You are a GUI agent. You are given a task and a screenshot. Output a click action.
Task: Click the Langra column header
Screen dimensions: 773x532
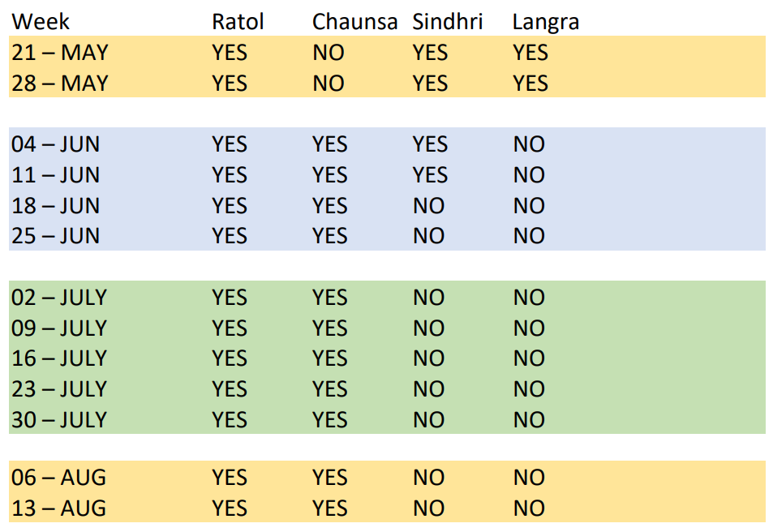(545, 22)
